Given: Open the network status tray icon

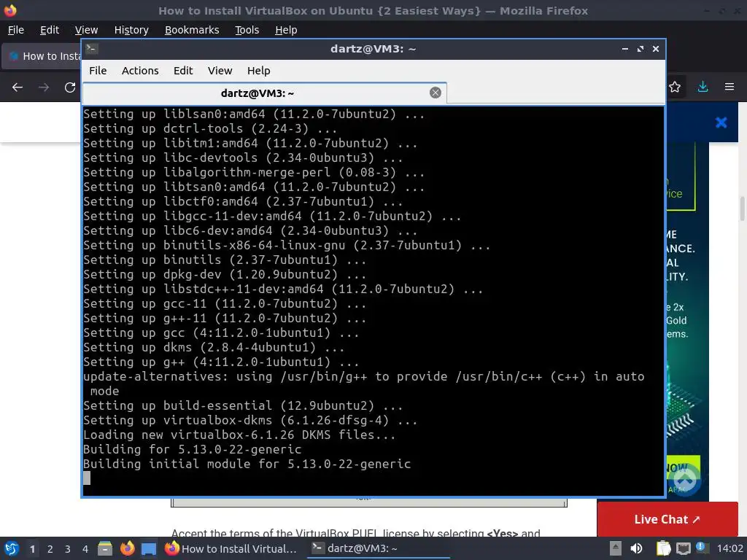Looking at the screenshot, I should point(683,548).
